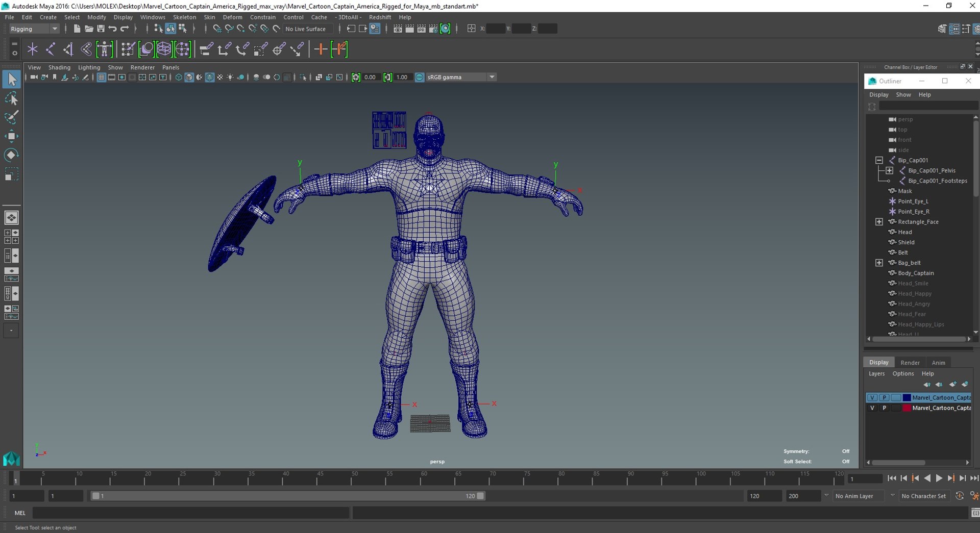Open the Skeleton menu
Viewport: 980px width, 533px height.
click(184, 17)
